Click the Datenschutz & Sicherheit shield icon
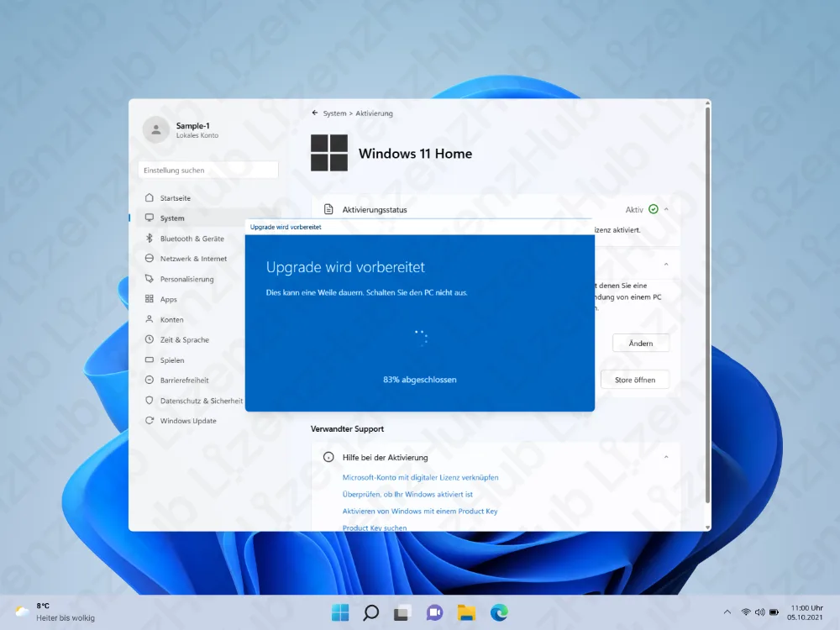The width and height of the screenshot is (840, 630). pyautogui.click(x=150, y=400)
